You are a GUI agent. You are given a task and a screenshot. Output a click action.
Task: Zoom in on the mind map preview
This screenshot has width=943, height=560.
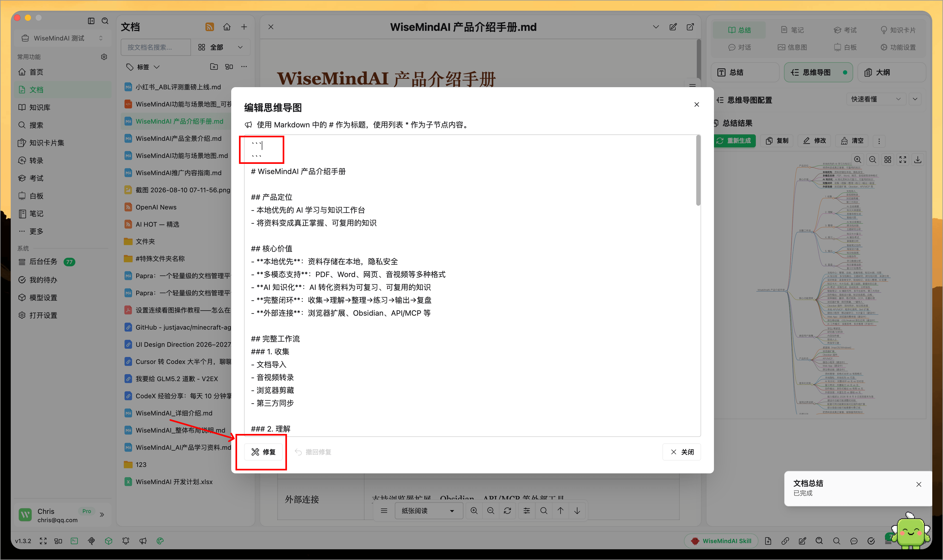pyautogui.click(x=857, y=160)
